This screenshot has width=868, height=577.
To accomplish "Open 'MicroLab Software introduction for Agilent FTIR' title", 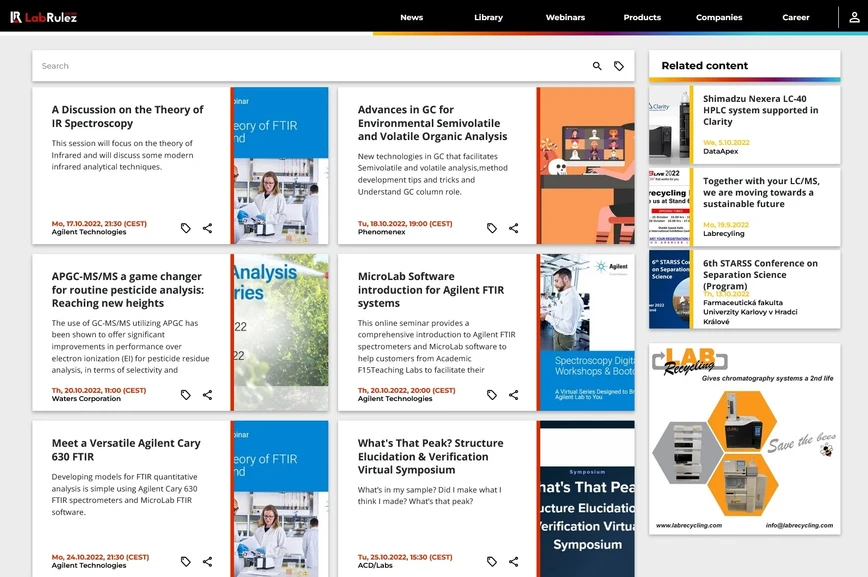I will [431, 290].
